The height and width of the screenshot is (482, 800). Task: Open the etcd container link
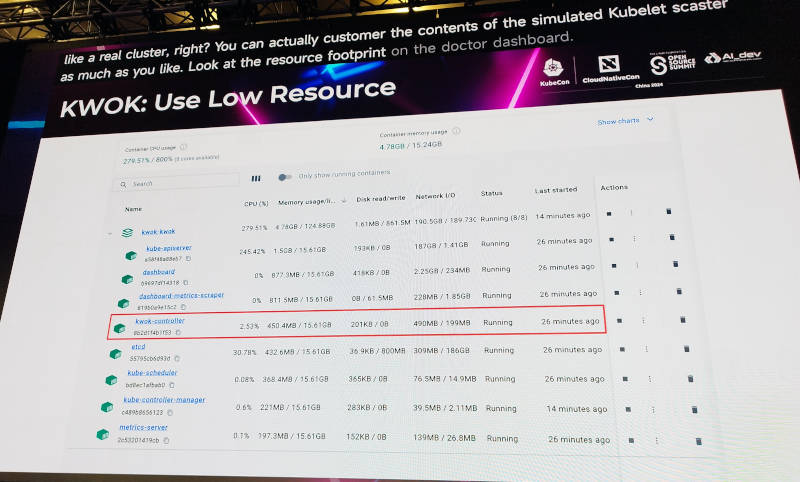pos(138,347)
